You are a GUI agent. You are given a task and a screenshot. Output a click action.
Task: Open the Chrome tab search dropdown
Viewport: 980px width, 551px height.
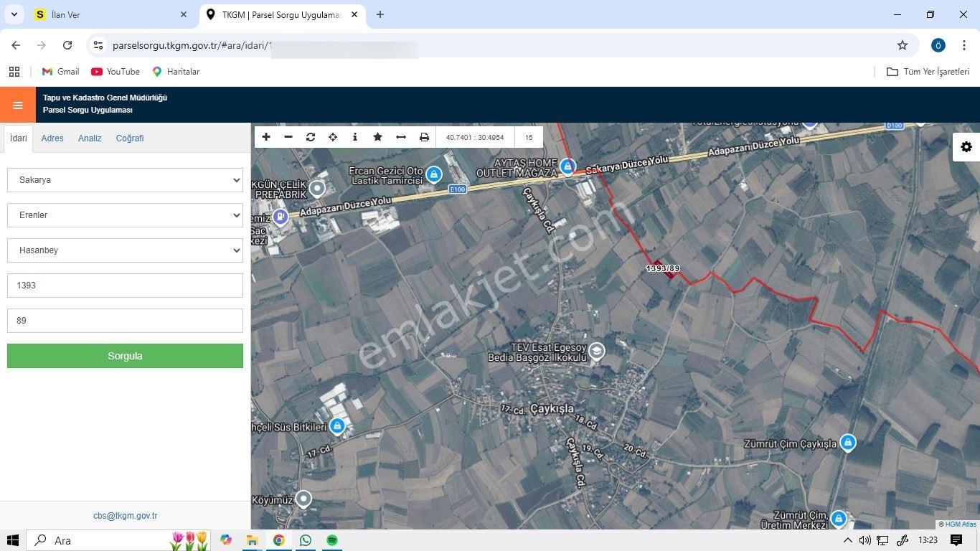[x=14, y=14]
